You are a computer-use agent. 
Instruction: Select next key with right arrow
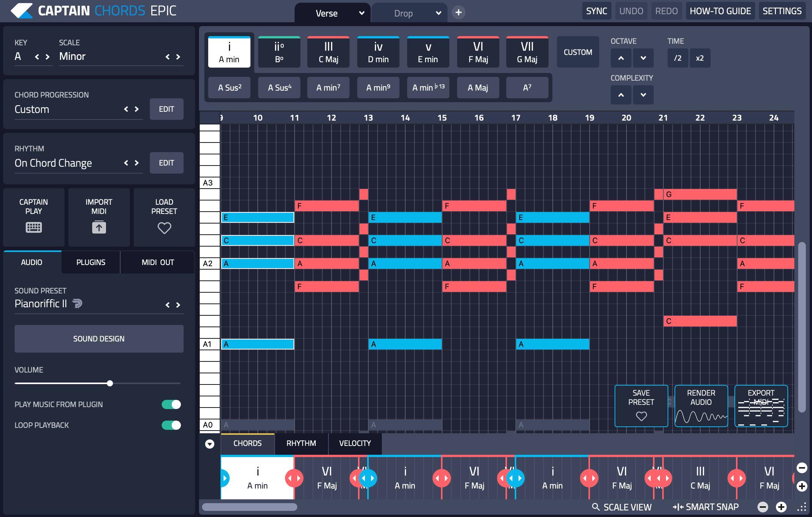tap(48, 57)
